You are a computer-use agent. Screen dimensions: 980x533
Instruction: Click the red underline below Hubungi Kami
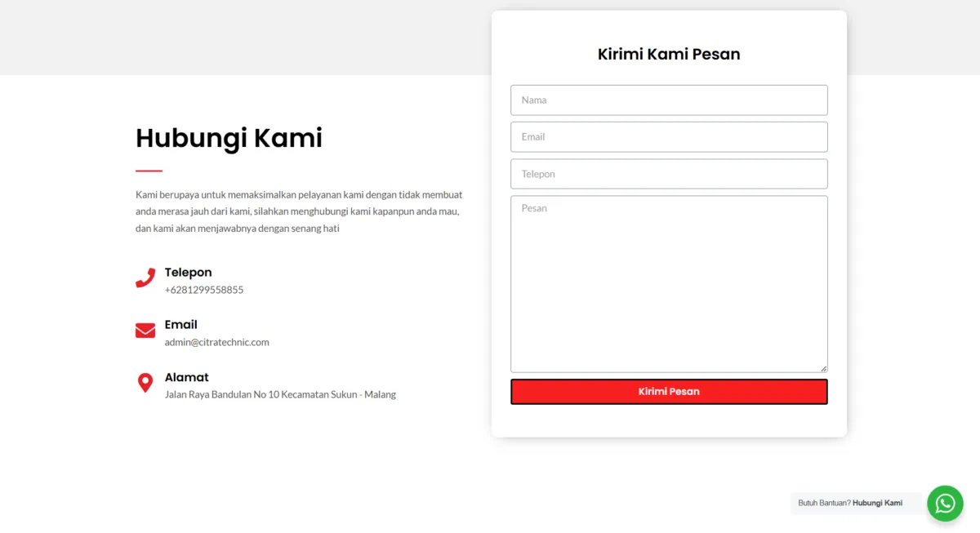[149, 171]
